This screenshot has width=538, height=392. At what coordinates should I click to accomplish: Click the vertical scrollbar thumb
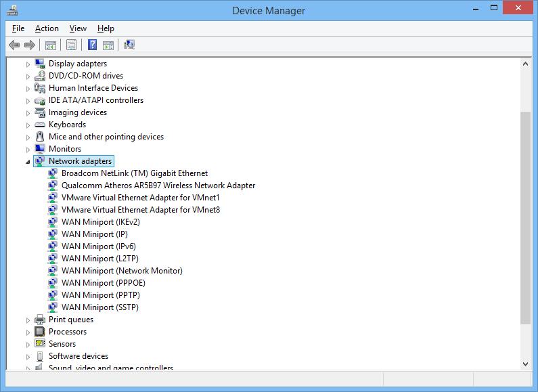tap(525, 217)
